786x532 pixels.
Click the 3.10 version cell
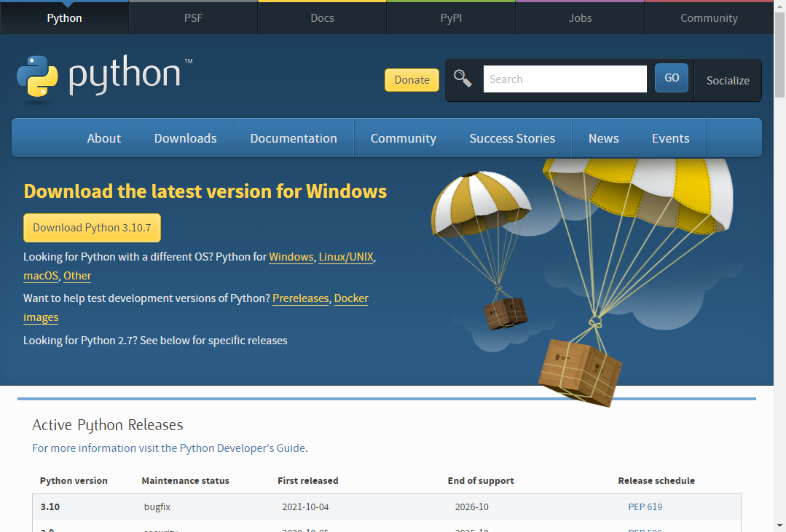(50, 507)
